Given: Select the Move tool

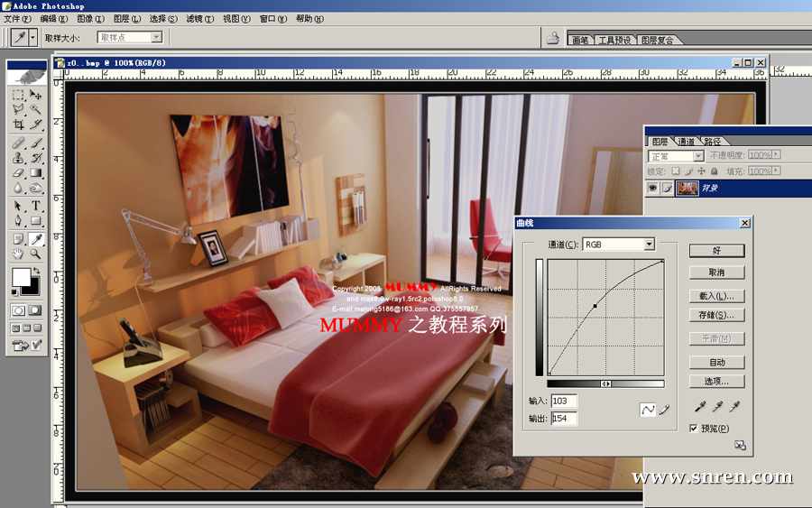Looking at the screenshot, I should click(35, 95).
